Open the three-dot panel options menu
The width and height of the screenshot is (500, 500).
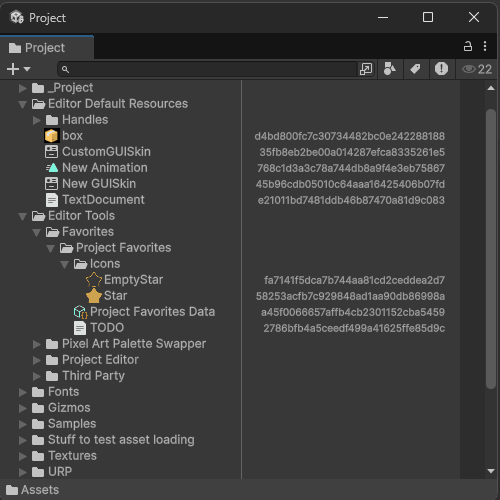(485, 46)
